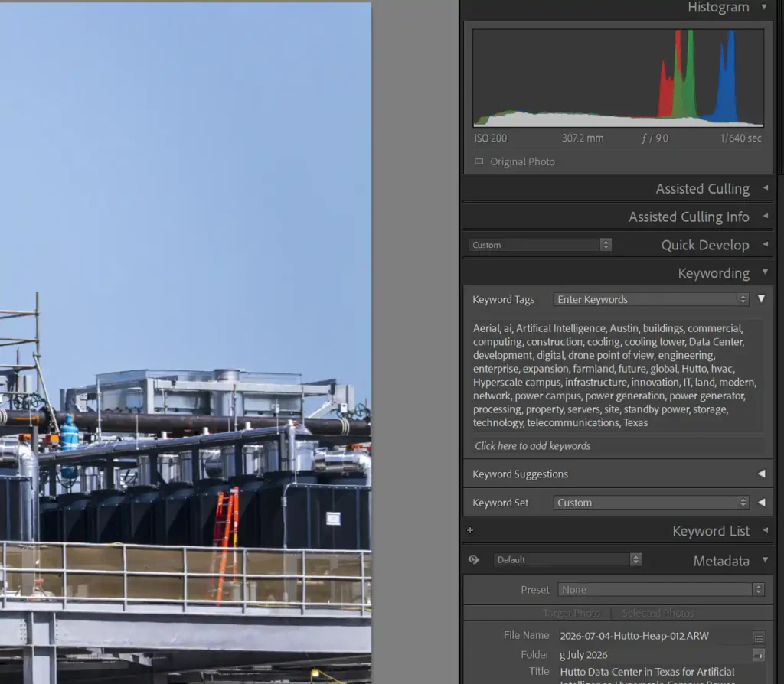Expand the Keyword Set section

(x=761, y=503)
